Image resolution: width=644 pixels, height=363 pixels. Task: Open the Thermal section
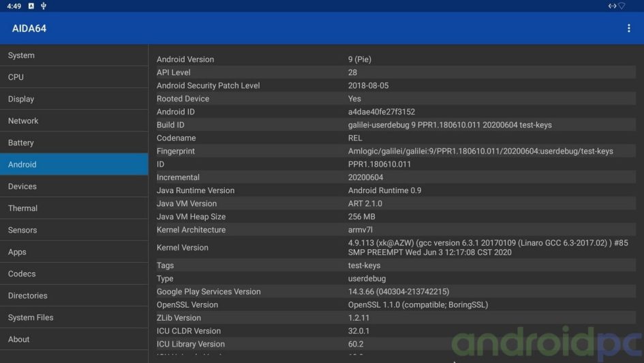(x=74, y=208)
